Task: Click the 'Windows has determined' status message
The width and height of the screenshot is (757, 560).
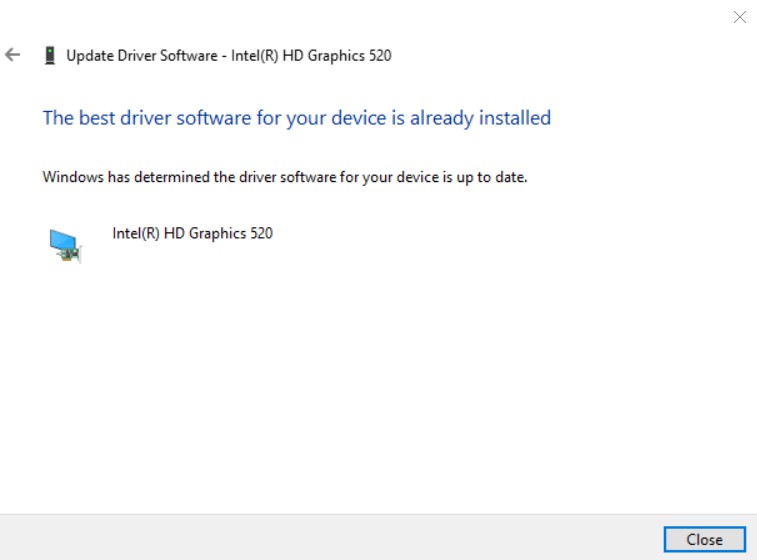Action: click(285, 177)
